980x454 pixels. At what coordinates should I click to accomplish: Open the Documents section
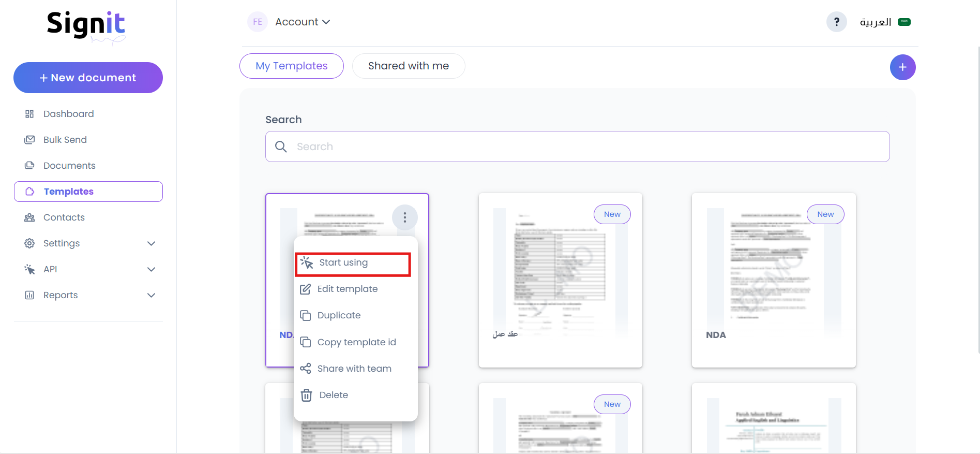69,166
